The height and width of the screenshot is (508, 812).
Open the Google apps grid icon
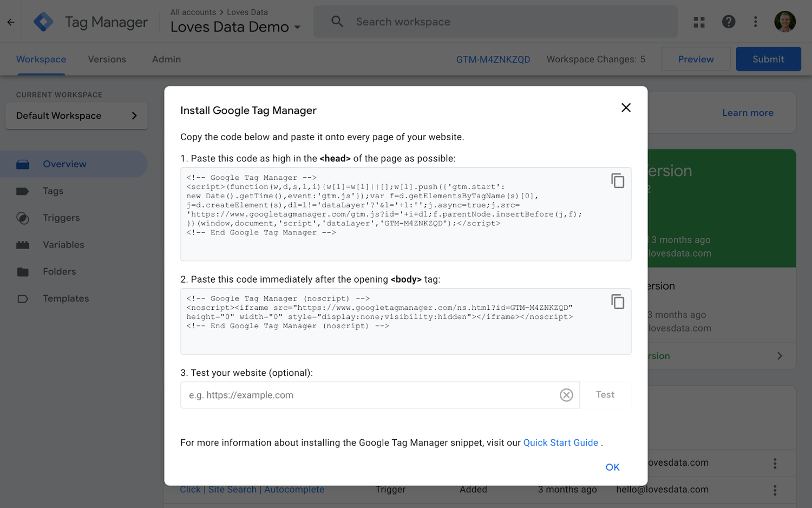coord(699,22)
